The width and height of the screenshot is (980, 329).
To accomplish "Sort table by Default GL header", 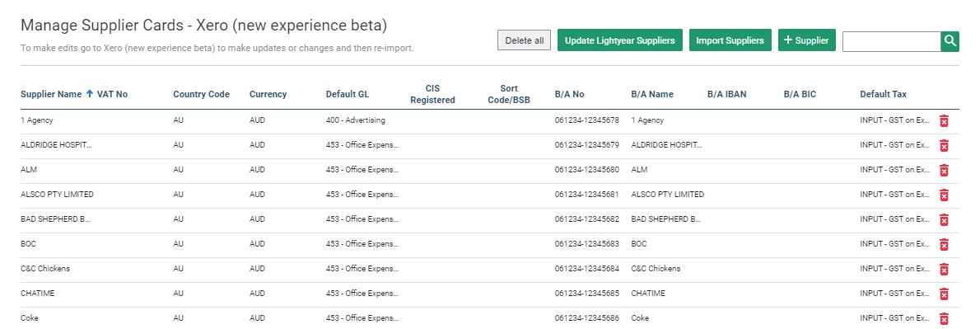I will [347, 95].
